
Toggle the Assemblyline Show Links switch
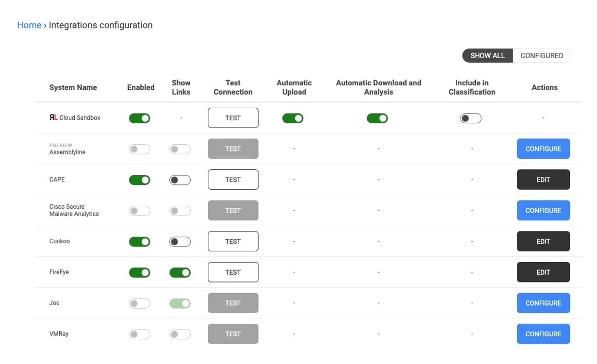(180, 149)
